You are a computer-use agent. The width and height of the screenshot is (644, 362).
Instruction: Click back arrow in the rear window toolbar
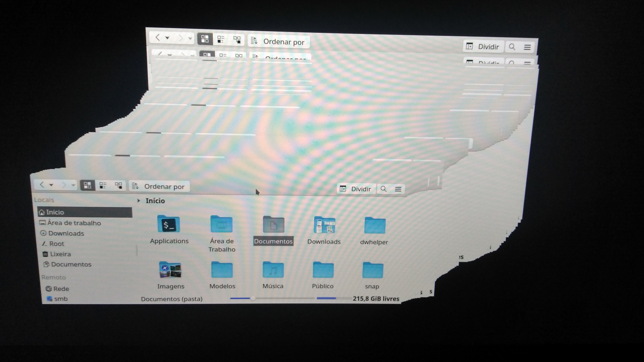tap(157, 38)
